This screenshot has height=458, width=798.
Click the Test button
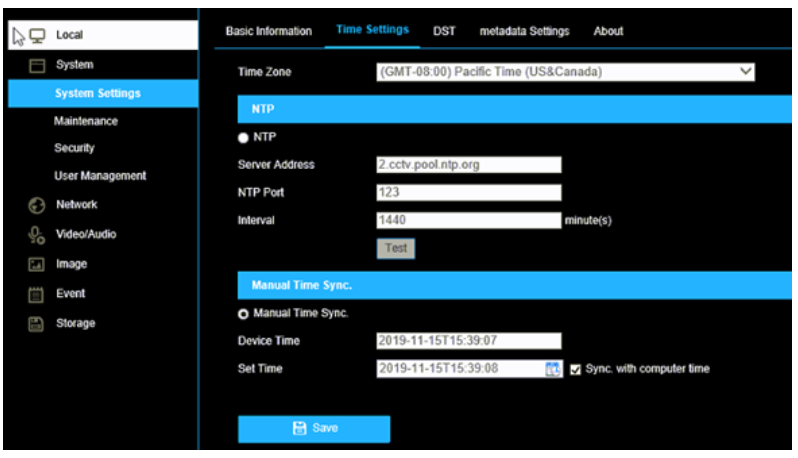396,248
